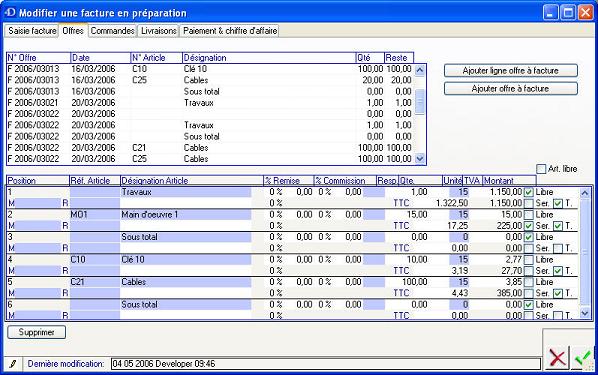Click the pencil edit icon in status bar
This screenshot has height=375, width=598.
pos(13,364)
